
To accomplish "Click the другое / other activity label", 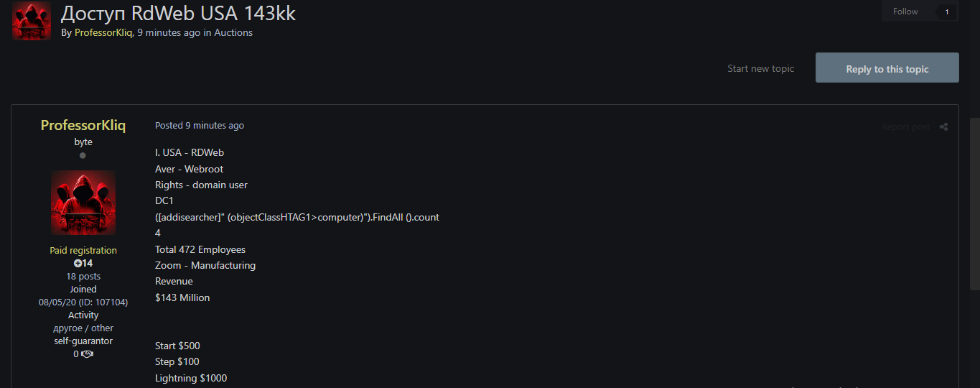I will click(x=83, y=328).
